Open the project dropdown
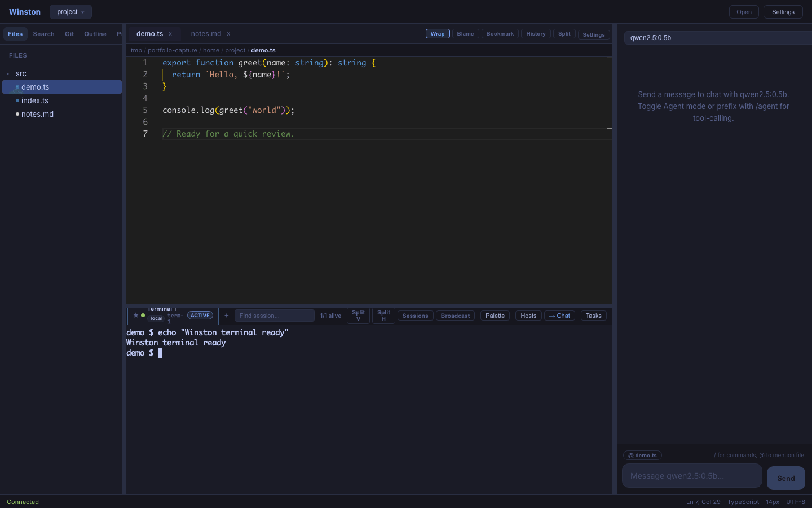 70,12
